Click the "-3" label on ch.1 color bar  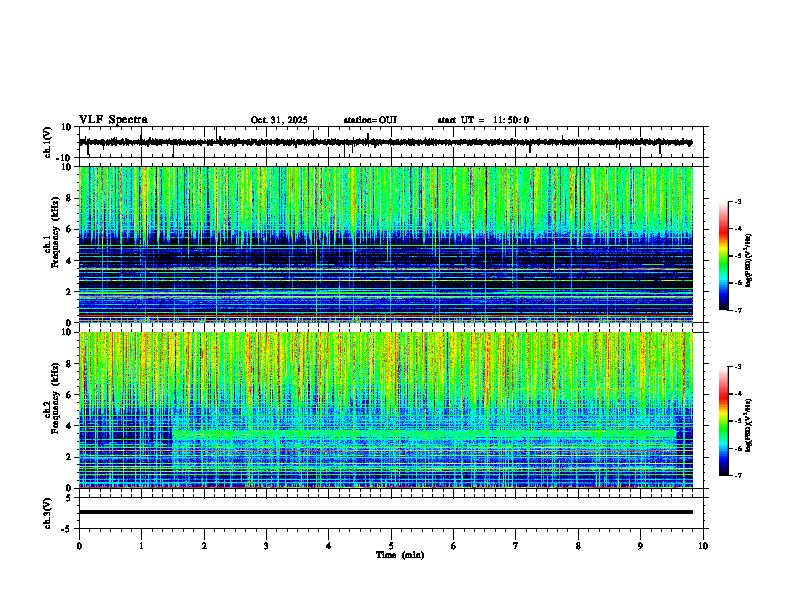pos(738,201)
